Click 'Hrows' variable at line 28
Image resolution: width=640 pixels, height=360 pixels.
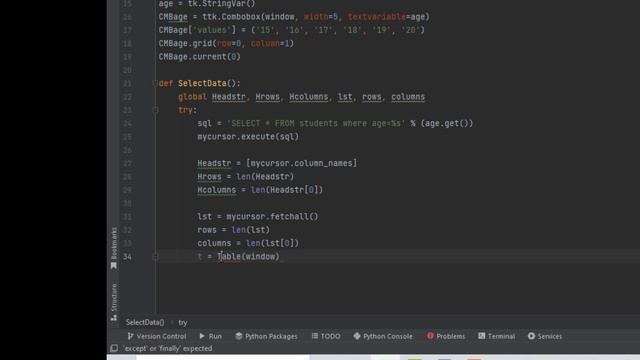click(x=209, y=176)
